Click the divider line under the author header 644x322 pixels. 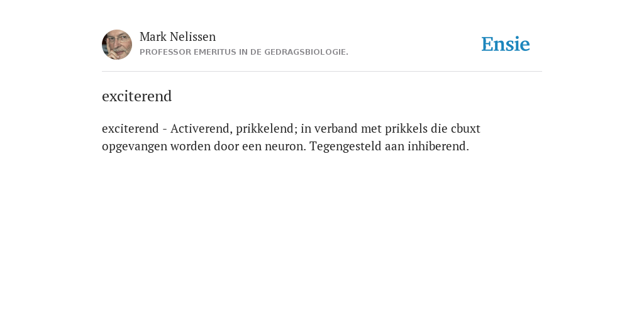point(322,72)
